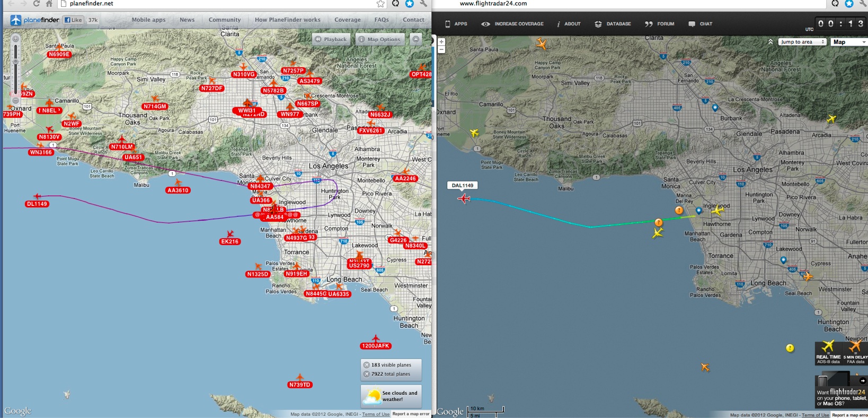Zoom out on the Flightradar24 map
Image resolution: width=868 pixels, height=418 pixels.
(x=441, y=49)
